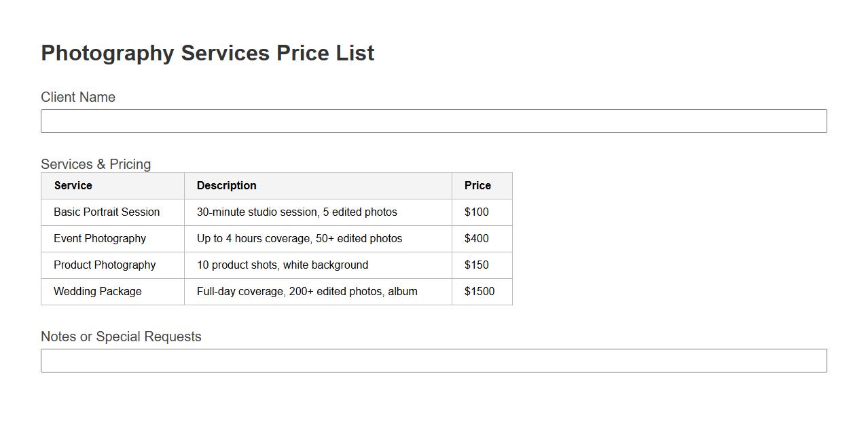Click the Price column header
The width and height of the screenshot is (868, 441).
[x=477, y=186]
